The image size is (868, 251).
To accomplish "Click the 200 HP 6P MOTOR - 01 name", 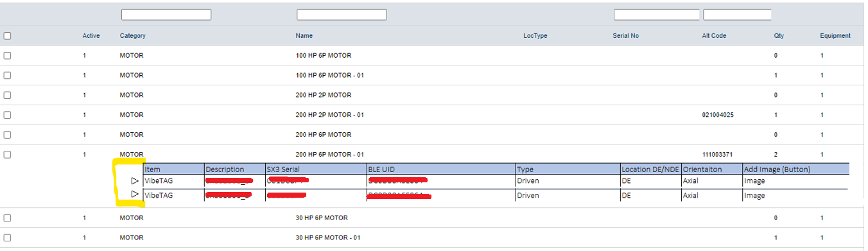I will (x=330, y=155).
